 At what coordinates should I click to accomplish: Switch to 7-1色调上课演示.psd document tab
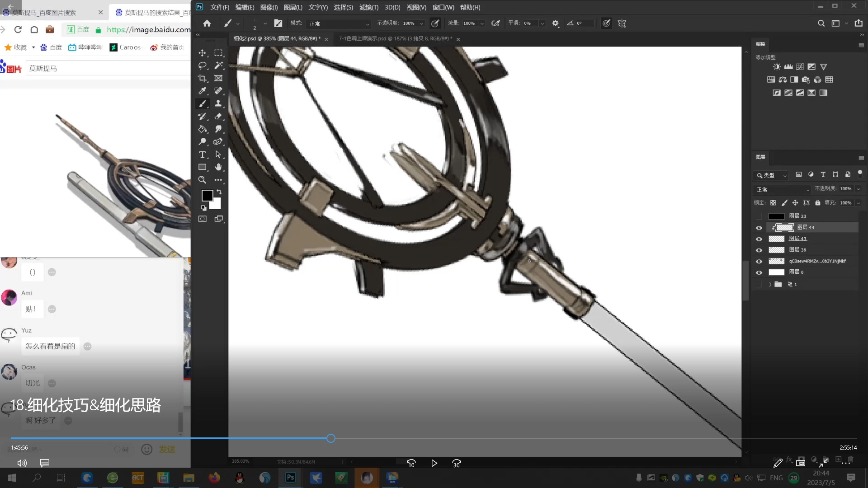tap(395, 39)
